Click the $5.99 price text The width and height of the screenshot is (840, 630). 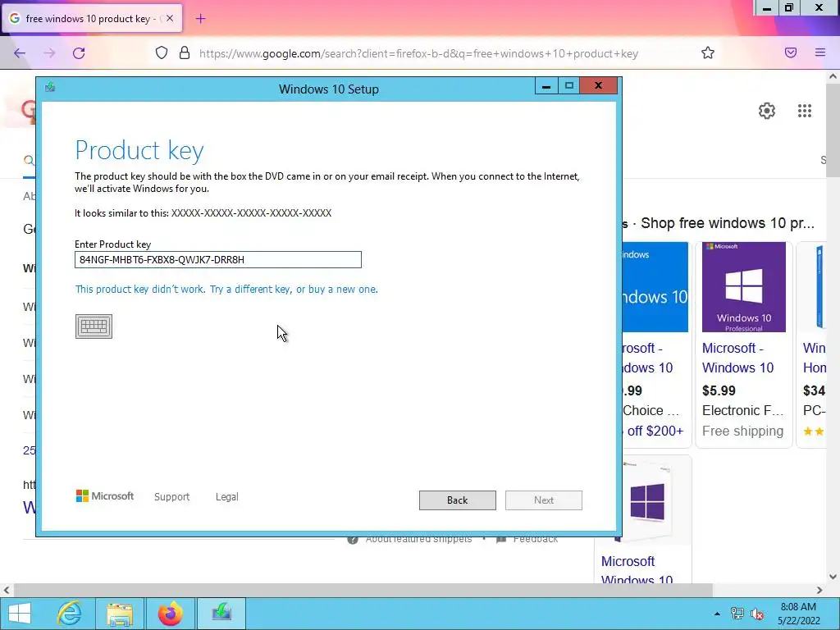point(719,390)
